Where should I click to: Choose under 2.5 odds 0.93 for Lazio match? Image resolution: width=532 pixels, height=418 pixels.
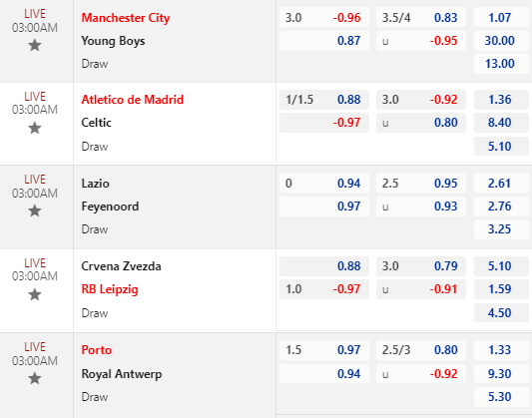(421, 207)
